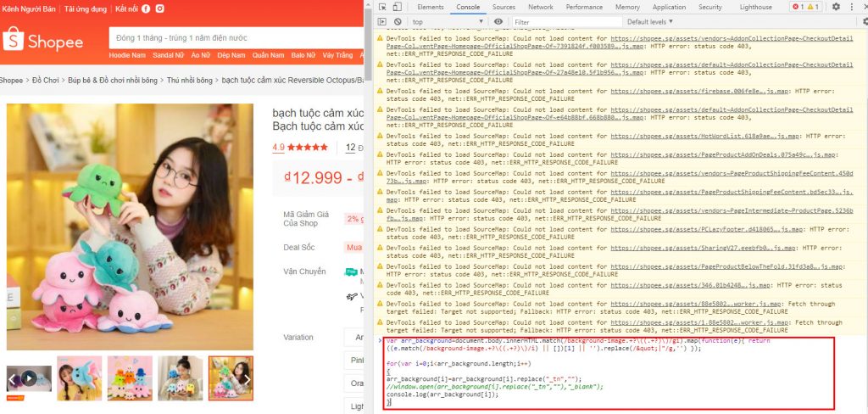Viewport: 868px width, 414px height.
Task: Clear console with the ban icon
Action: tap(398, 21)
